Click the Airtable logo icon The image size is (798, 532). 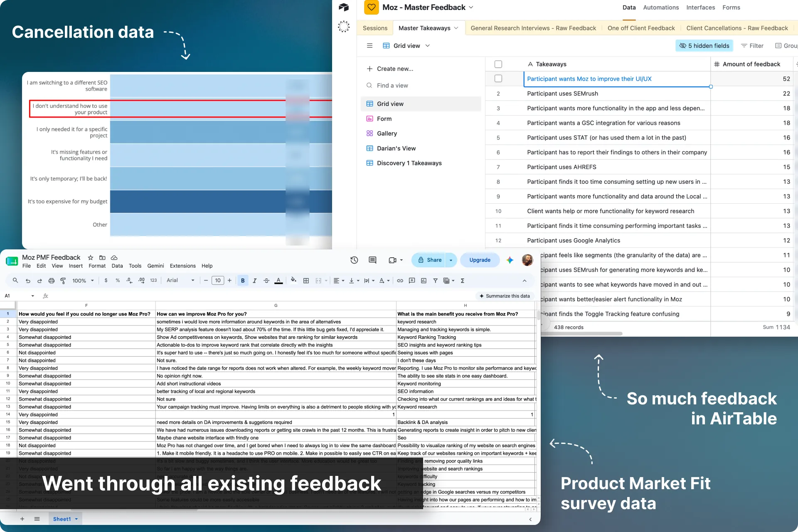(344, 7)
